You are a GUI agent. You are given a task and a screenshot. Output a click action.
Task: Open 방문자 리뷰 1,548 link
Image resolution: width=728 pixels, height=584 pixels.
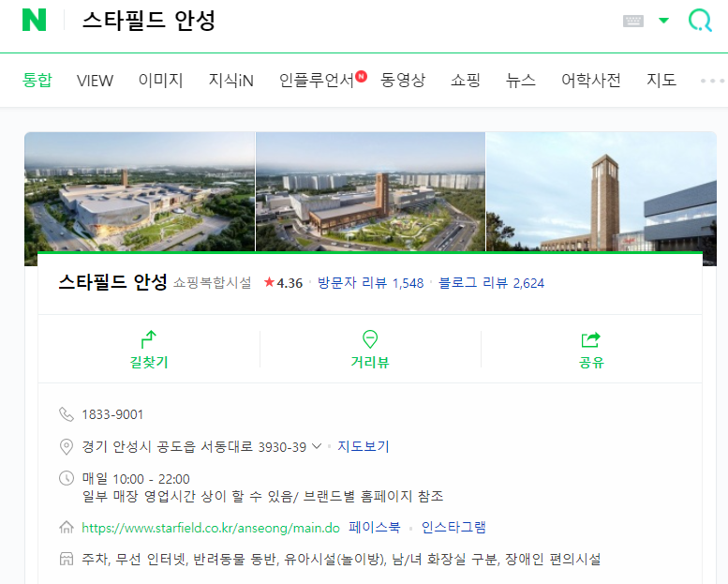tap(370, 283)
